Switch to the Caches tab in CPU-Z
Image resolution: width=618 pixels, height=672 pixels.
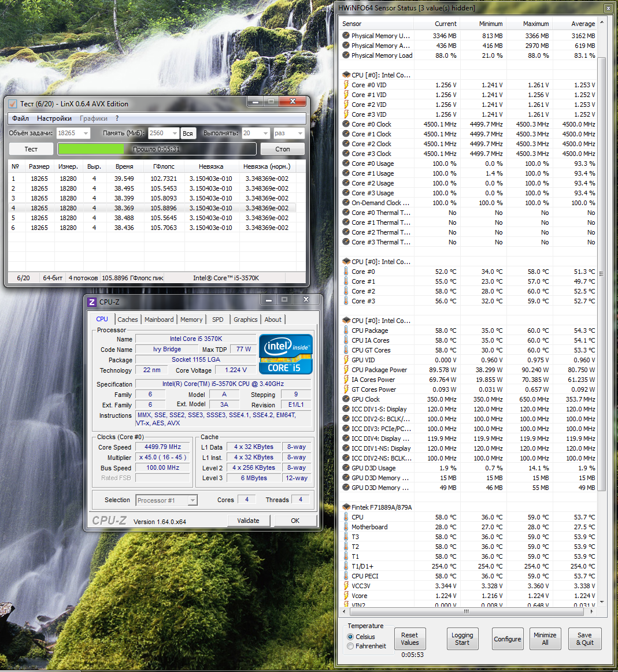tap(128, 320)
